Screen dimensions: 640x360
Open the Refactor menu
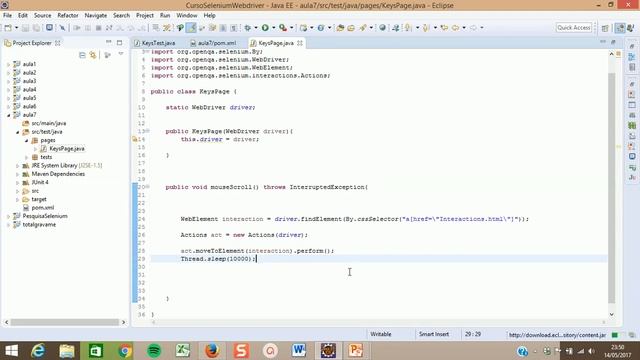pyautogui.click(x=68, y=16)
